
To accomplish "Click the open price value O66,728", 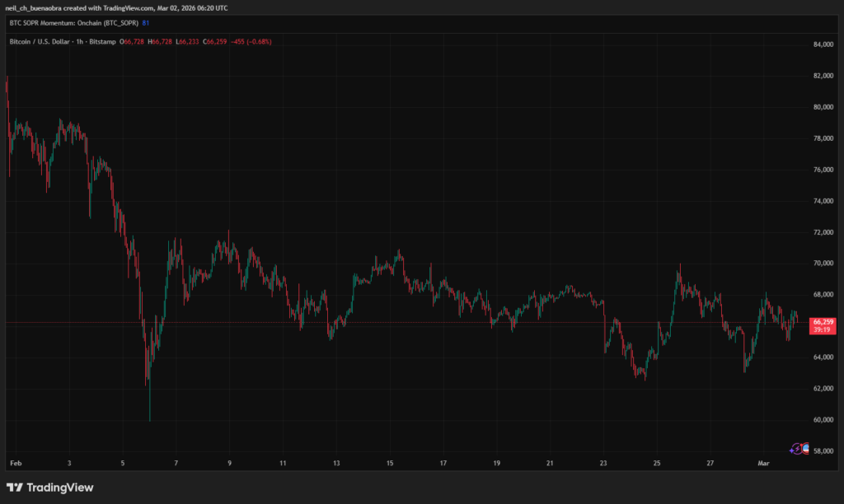I will 134,41.
